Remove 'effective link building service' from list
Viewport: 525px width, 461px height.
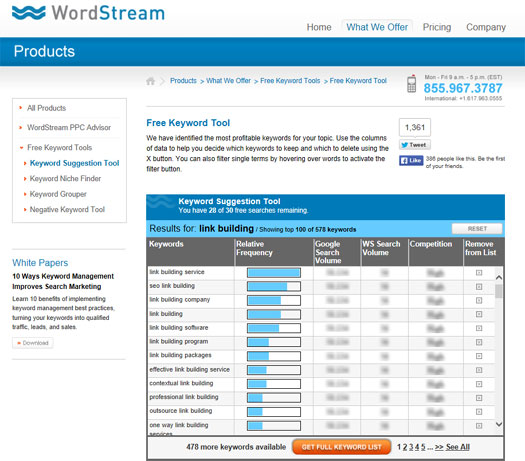[x=479, y=370]
